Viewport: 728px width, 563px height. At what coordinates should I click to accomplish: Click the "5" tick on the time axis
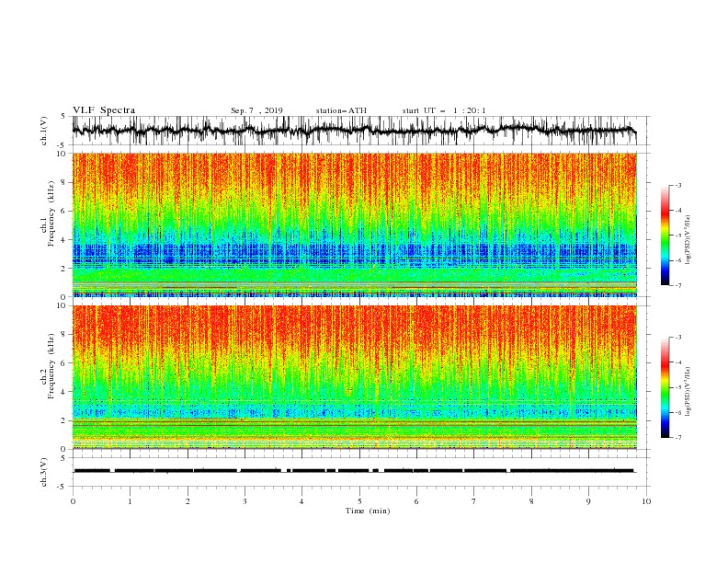coord(359,501)
